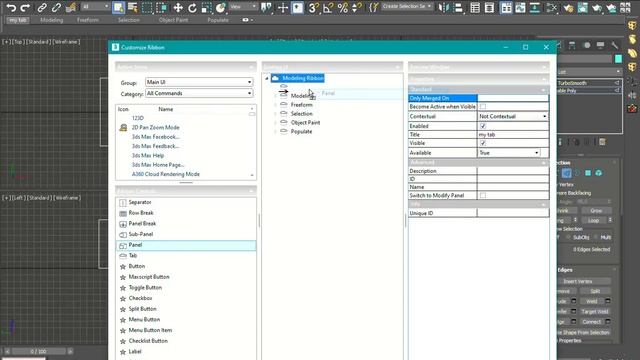
Task: Select the Multi radio option
Action: tap(596, 237)
